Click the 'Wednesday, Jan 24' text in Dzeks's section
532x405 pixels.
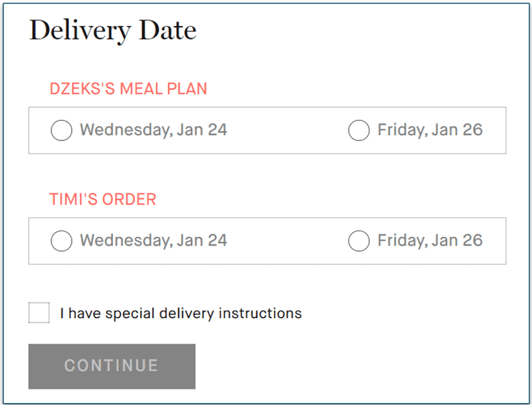click(153, 130)
